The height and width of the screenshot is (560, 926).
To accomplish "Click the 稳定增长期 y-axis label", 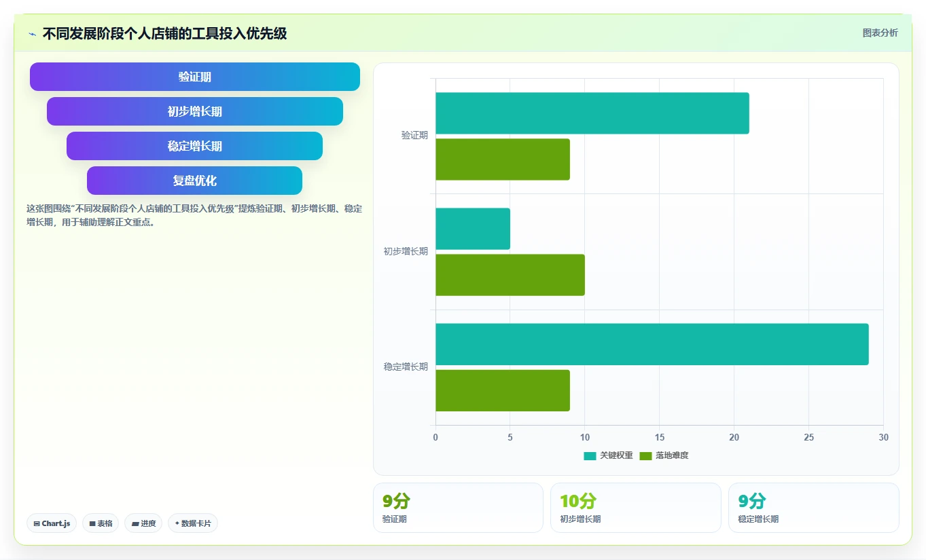I will [x=406, y=367].
